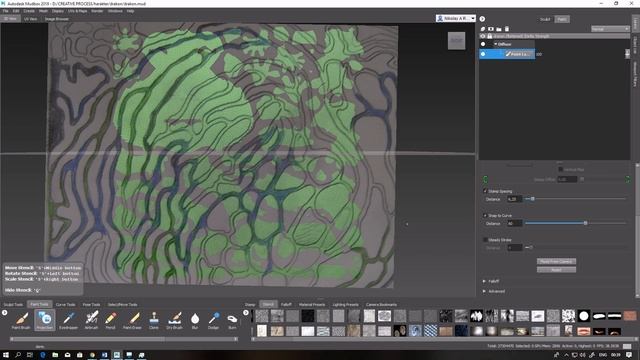Toggle Snap to Curve checkbox

click(485, 215)
